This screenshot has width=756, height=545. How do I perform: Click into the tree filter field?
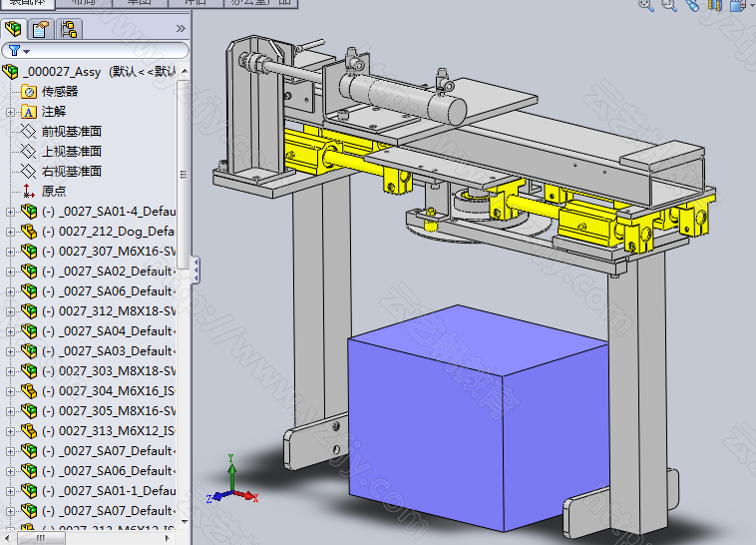pos(95,50)
